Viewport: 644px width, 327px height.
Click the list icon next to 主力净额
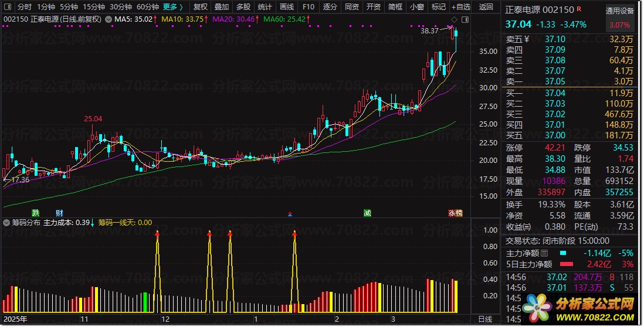tap(544, 253)
